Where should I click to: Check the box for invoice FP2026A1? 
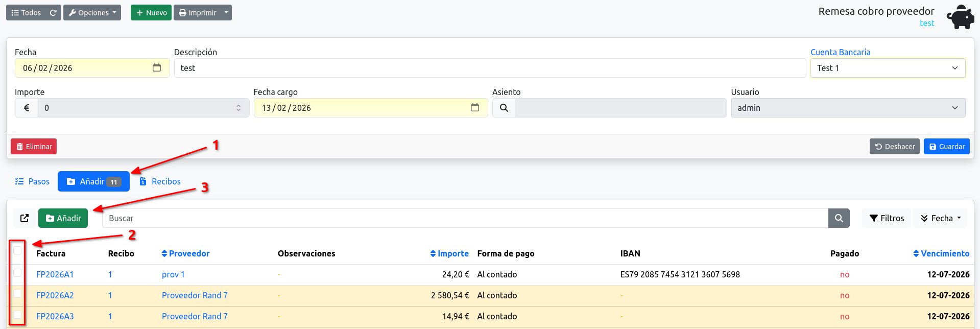point(17,273)
